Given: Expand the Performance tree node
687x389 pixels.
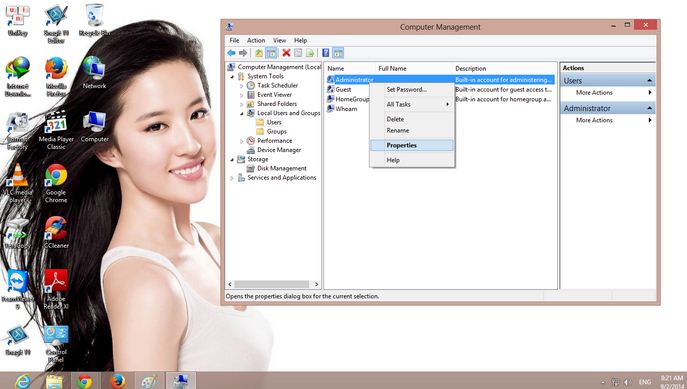Looking at the screenshot, I should tap(241, 141).
